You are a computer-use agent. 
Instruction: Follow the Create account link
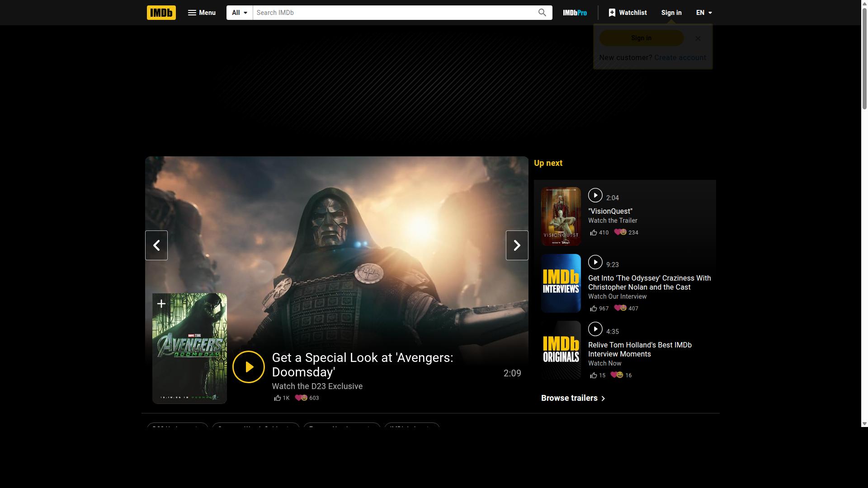coord(680,57)
